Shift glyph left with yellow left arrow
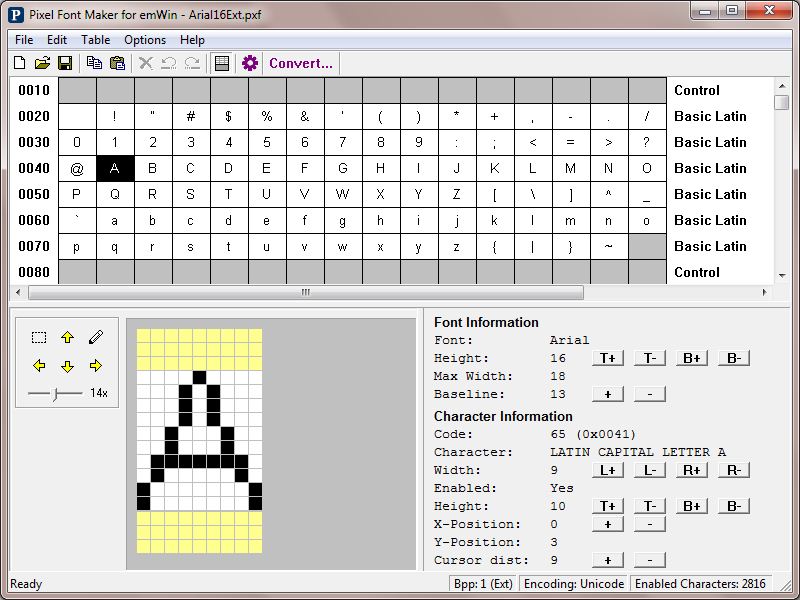 (x=39, y=366)
